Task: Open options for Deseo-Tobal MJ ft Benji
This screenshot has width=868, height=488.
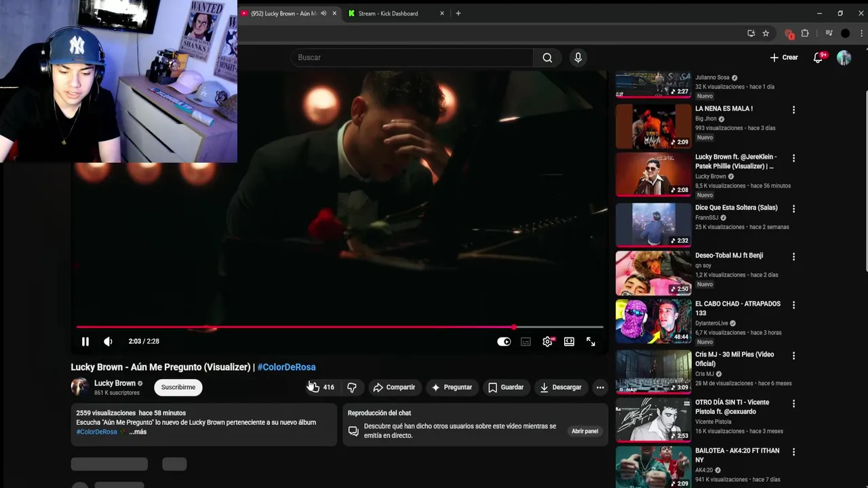Action: pos(793,257)
